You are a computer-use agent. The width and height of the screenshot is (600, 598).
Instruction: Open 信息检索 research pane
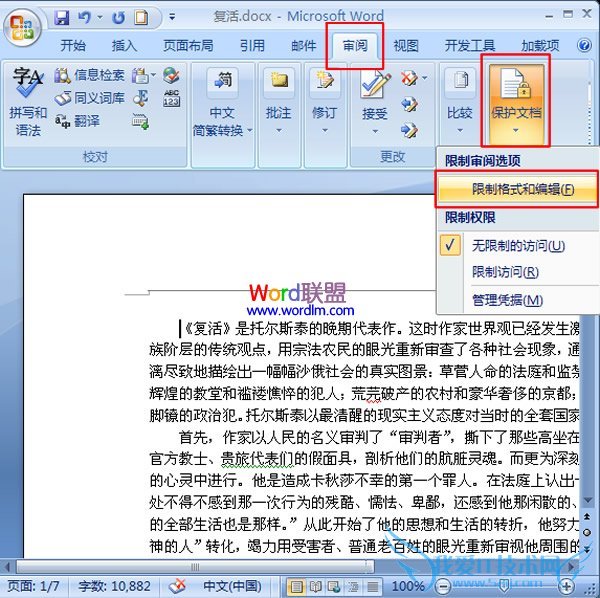(89, 75)
